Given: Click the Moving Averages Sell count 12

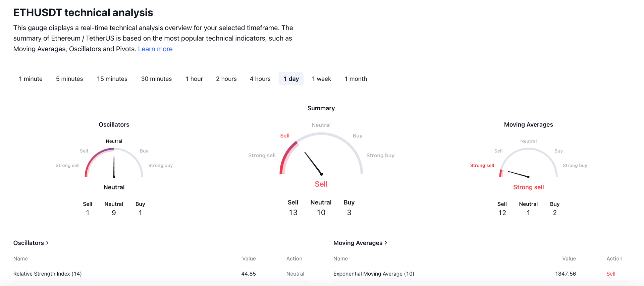Looking at the screenshot, I should click(502, 213).
